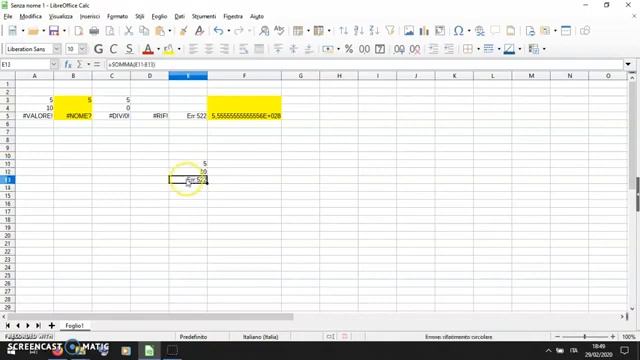Export directly as PDF icon
Screen dimensions: 640x360
tap(79, 31)
